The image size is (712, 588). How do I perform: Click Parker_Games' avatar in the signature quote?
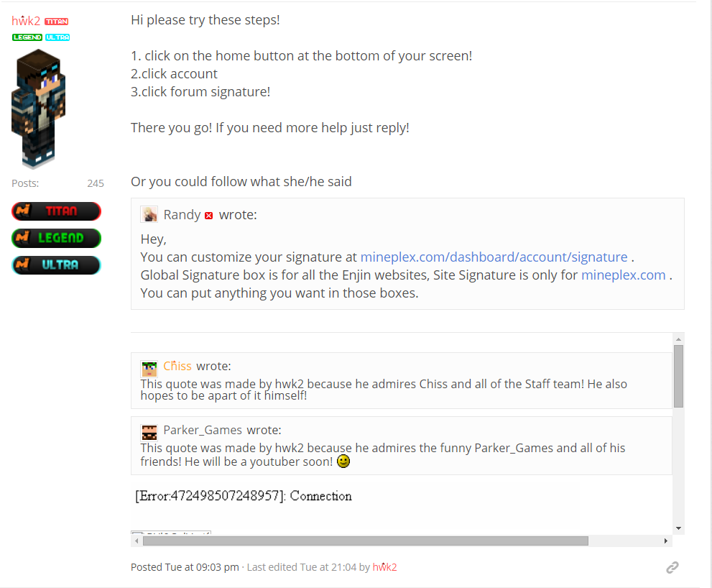(149, 432)
